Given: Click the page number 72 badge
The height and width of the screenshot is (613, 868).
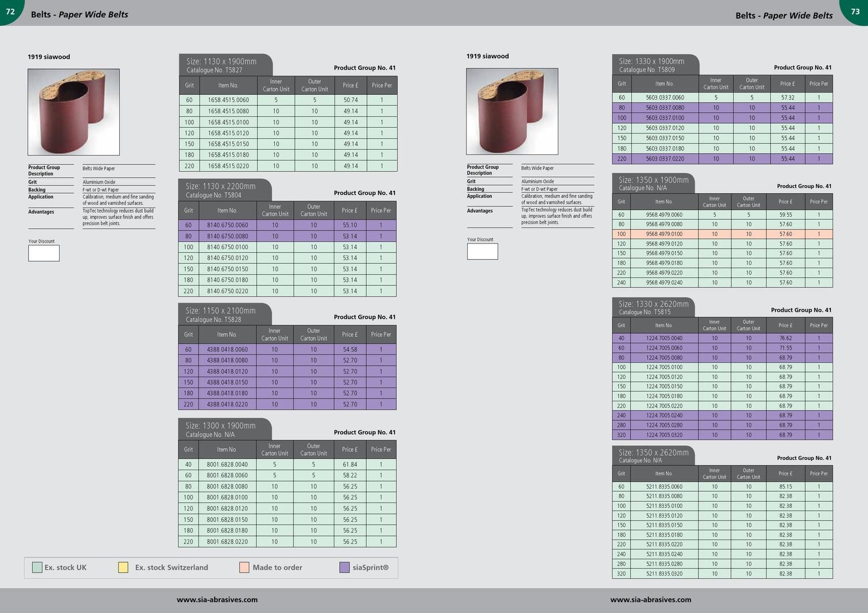Looking at the screenshot, I should (x=10, y=12).
